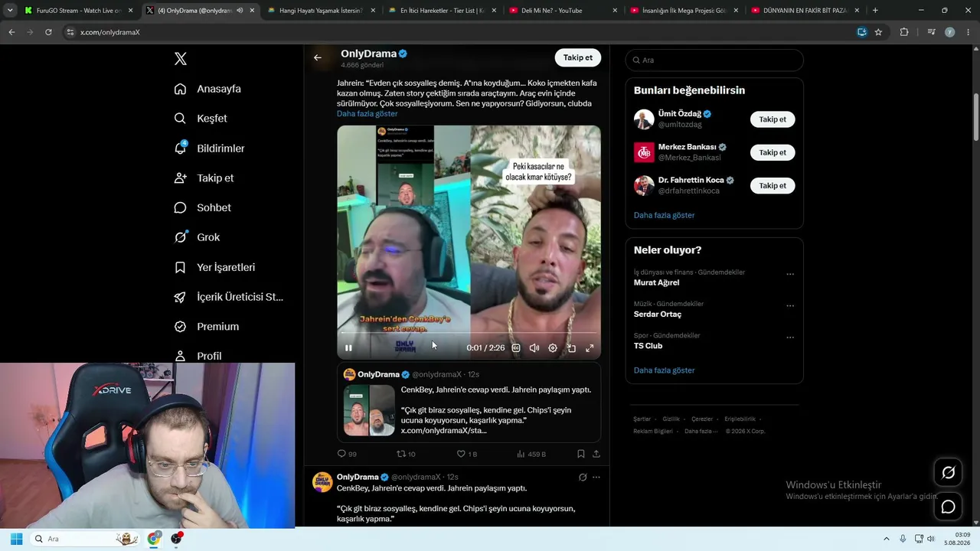Image resolution: width=980 pixels, height=551 pixels.
Task: Mute the video sound
Action: tap(534, 348)
